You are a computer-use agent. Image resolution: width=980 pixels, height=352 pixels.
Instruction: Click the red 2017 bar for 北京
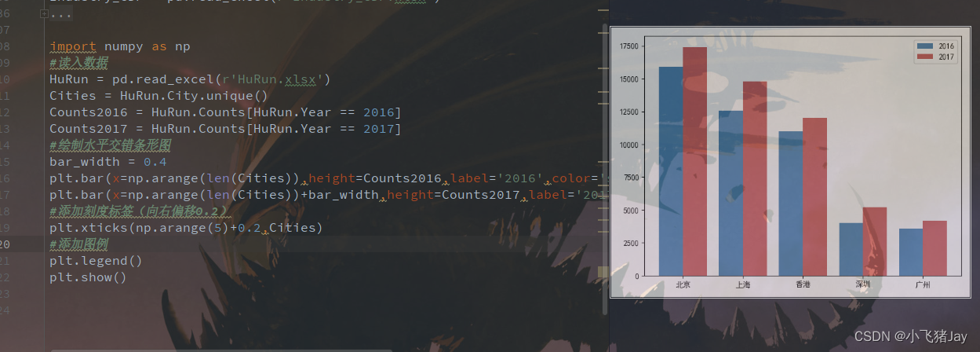pos(695,161)
